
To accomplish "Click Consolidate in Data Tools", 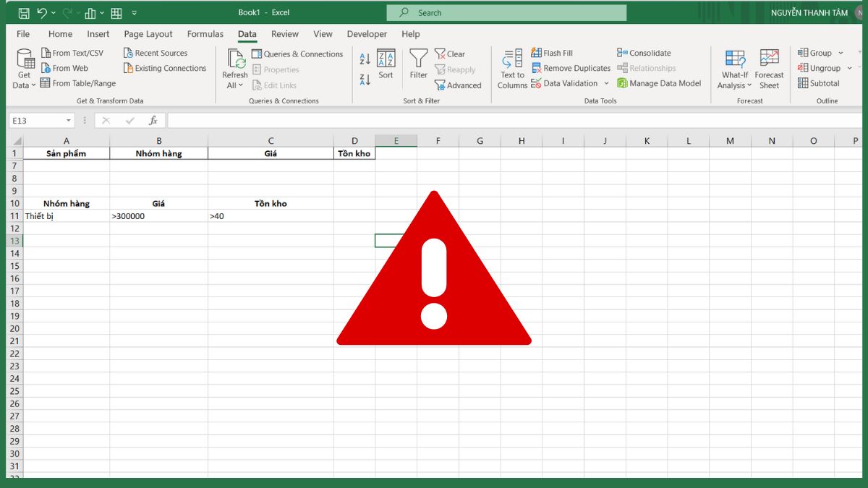I will 644,53.
